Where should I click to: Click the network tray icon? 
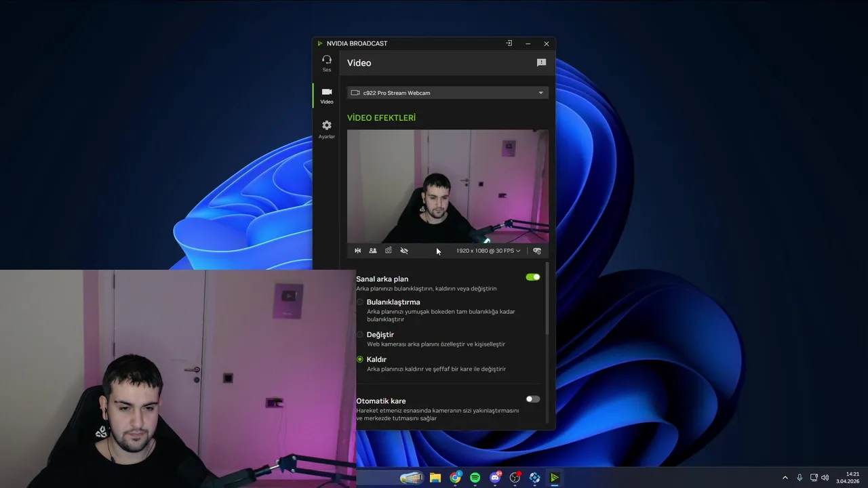click(814, 478)
